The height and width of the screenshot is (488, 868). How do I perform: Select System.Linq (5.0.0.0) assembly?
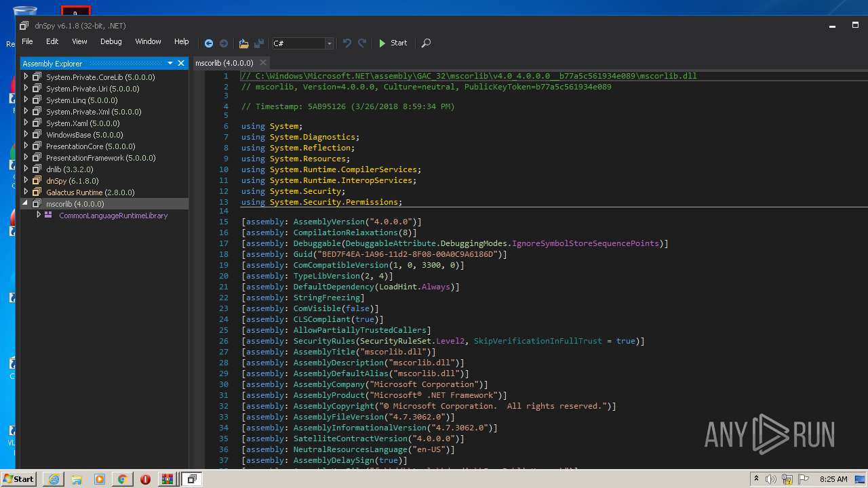(81, 100)
